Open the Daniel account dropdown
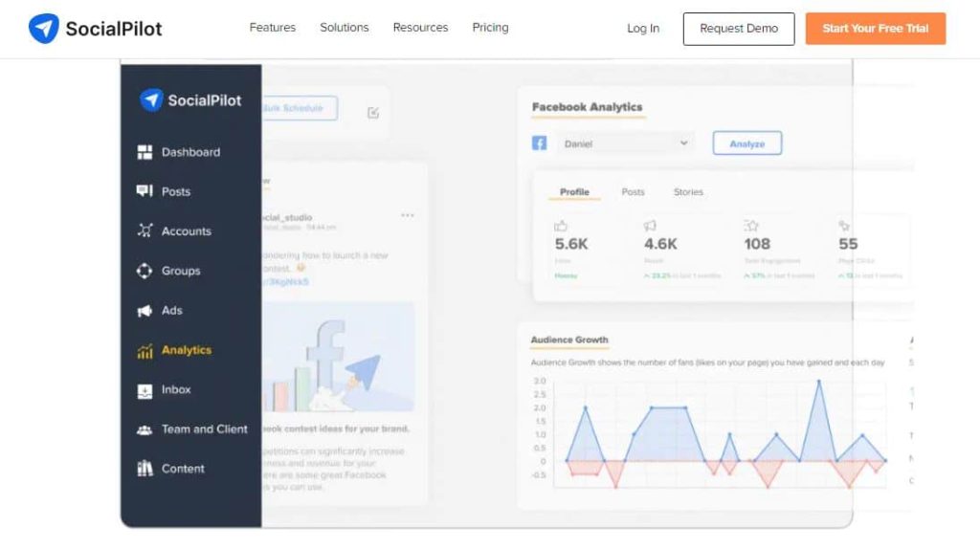Image resolution: width=980 pixels, height=549 pixels. tap(625, 143)
